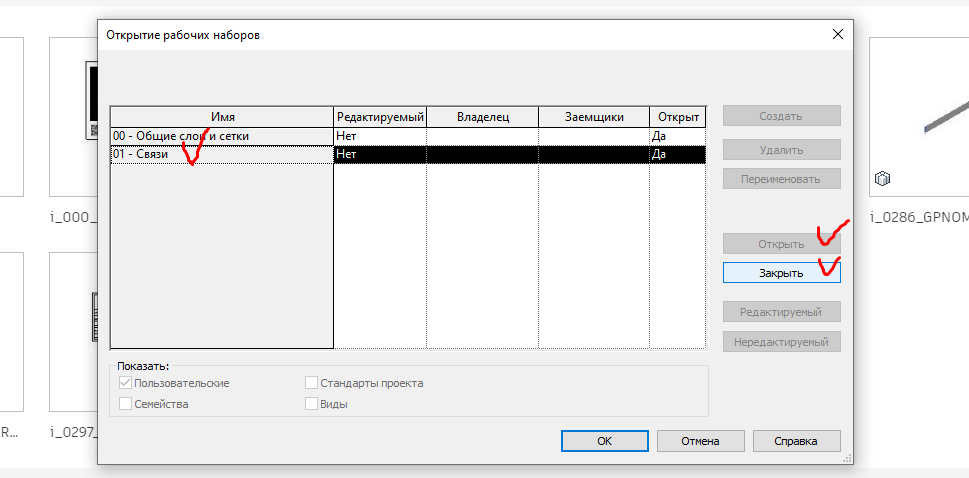Check the Стандарты проекта option
Image resolution: width=969 pixels, height=478 pixels.
click(x=311, y=383)
